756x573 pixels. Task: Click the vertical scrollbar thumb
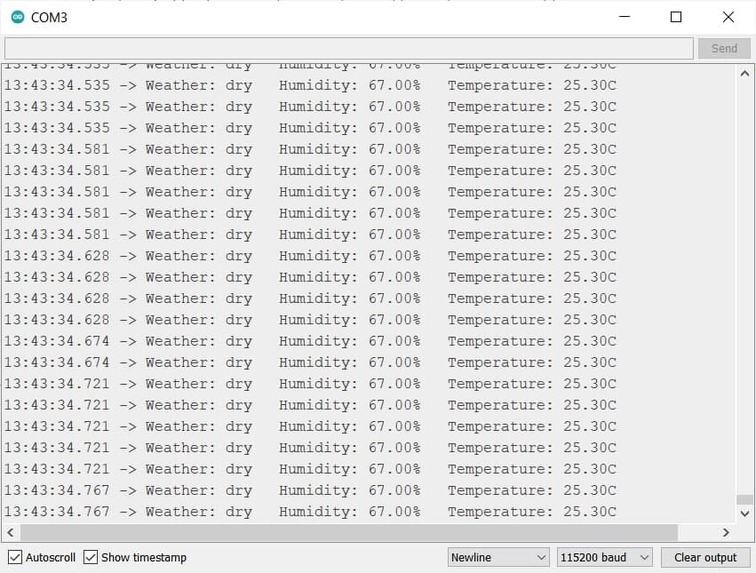coord(744,500)
